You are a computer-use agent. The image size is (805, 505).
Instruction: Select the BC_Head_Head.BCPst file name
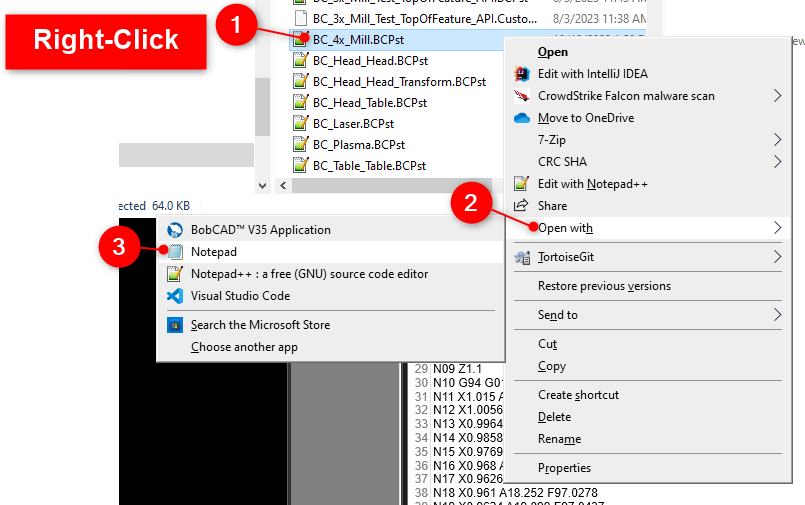pyautogui.click(x=370, y=61)
